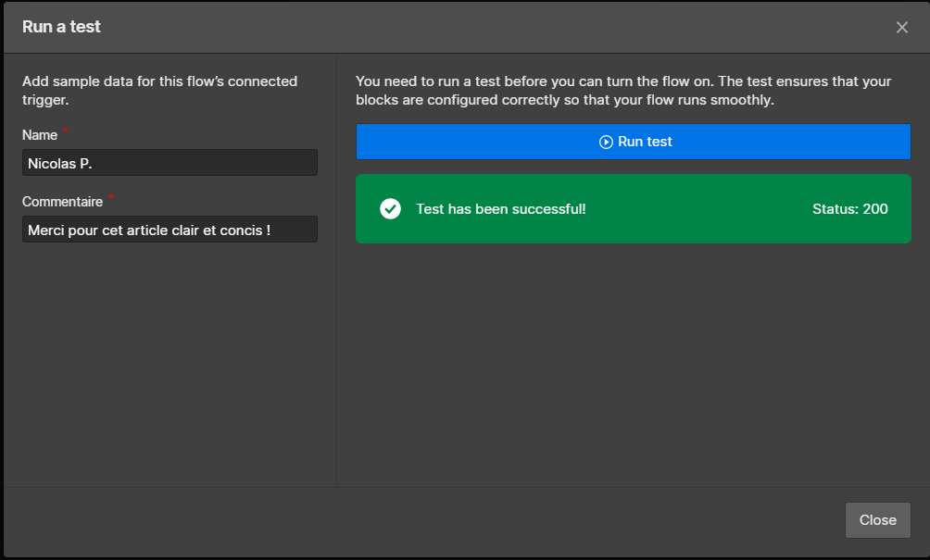Click the red asterisk beside Name
The width and height of the screenshot is (930, 560).
pos(66,132)
